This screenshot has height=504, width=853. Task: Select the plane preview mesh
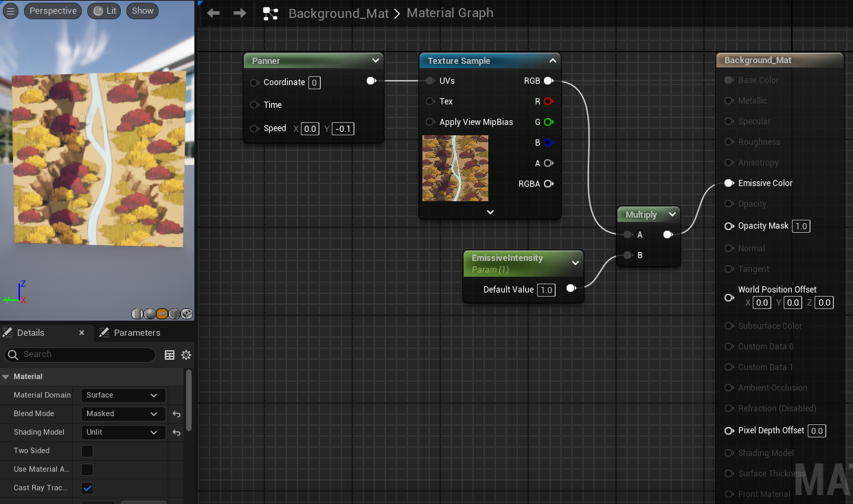162,314
